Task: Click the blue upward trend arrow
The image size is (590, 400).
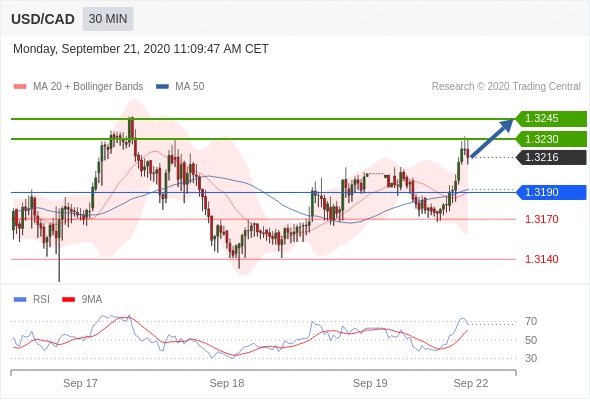Action: coord(492,138)
